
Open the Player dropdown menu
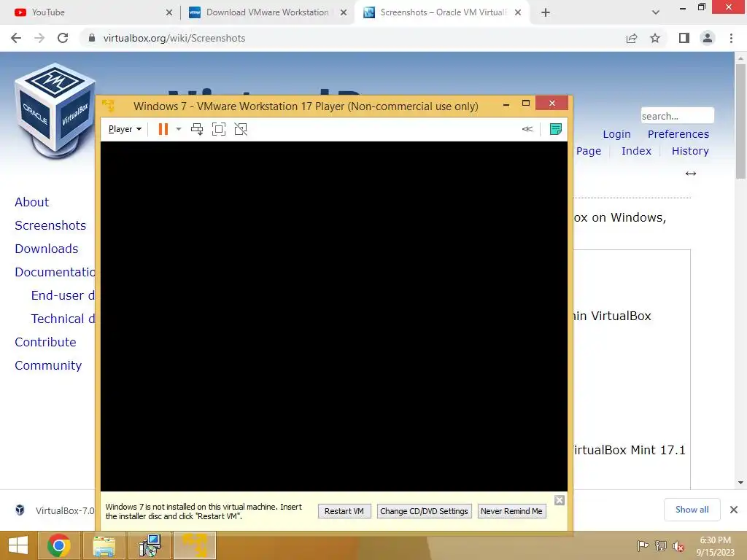click(125, 129)
